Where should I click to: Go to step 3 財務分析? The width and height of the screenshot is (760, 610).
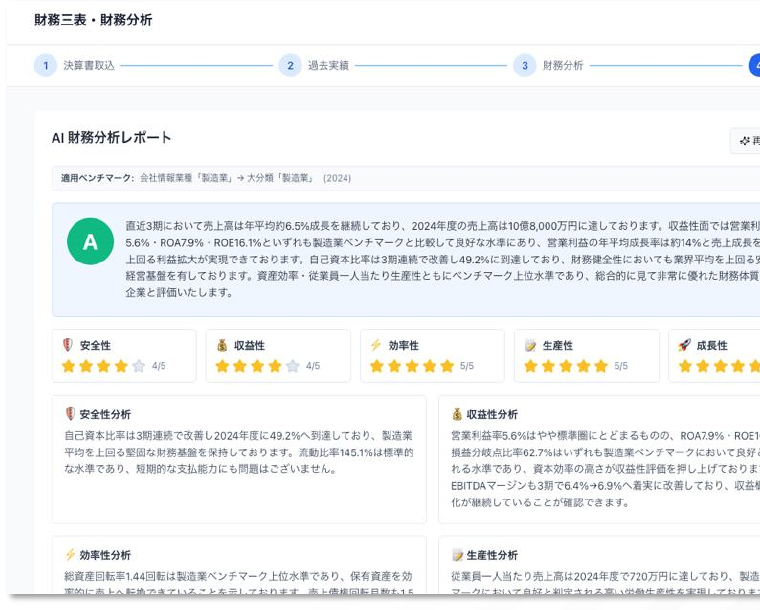549,65
